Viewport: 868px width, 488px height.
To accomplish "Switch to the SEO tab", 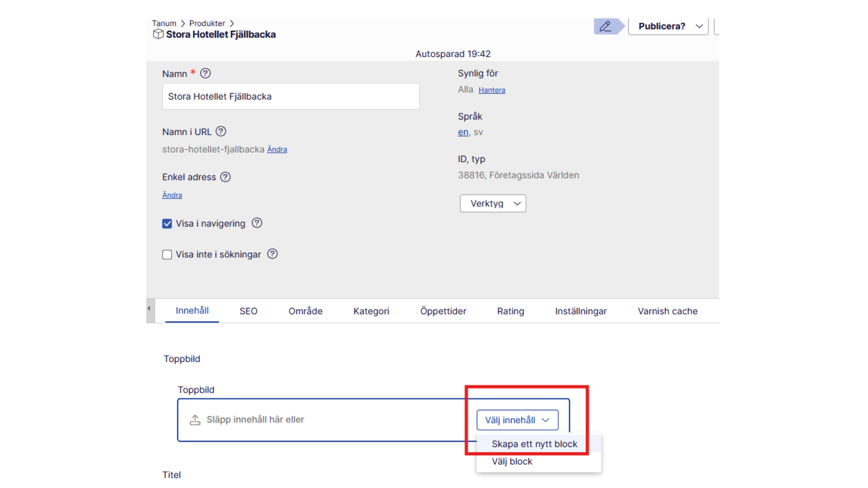I will coord(248,311).
